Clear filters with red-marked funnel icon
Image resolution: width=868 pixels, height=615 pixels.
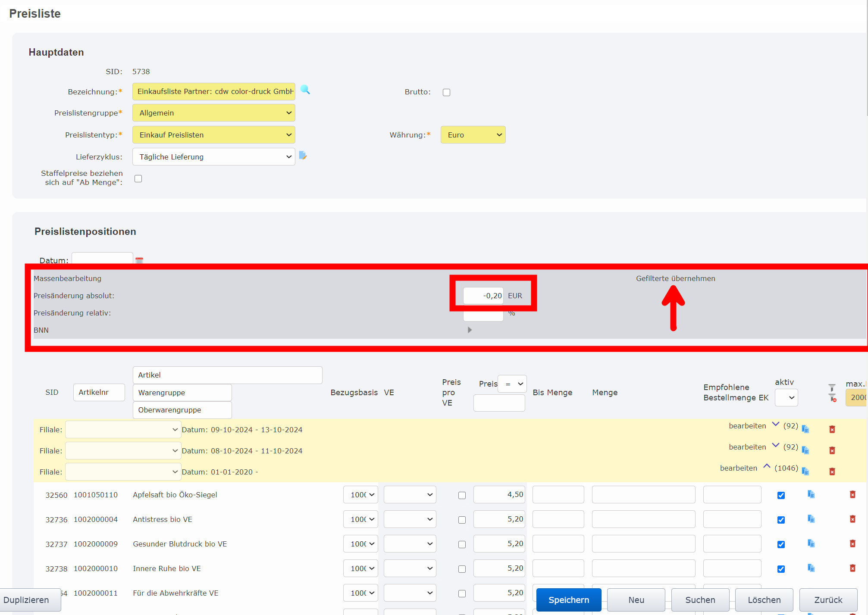click(x=832, y=398)
